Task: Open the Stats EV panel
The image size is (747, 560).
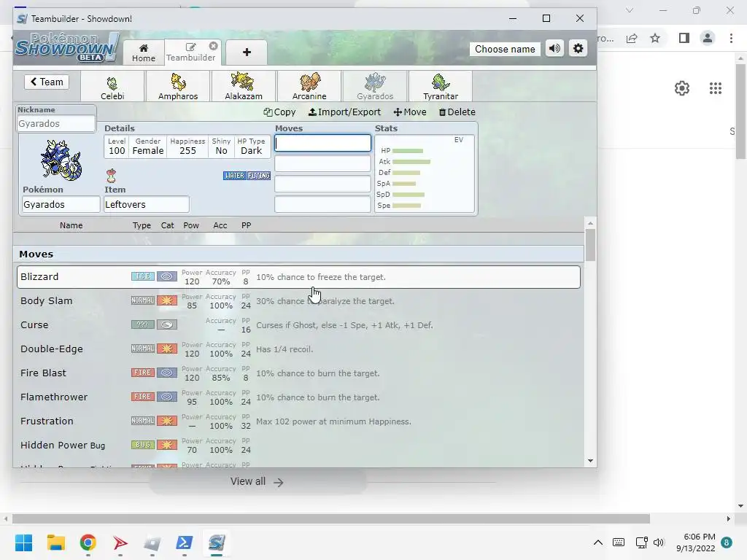Action: tap(425, 174)
